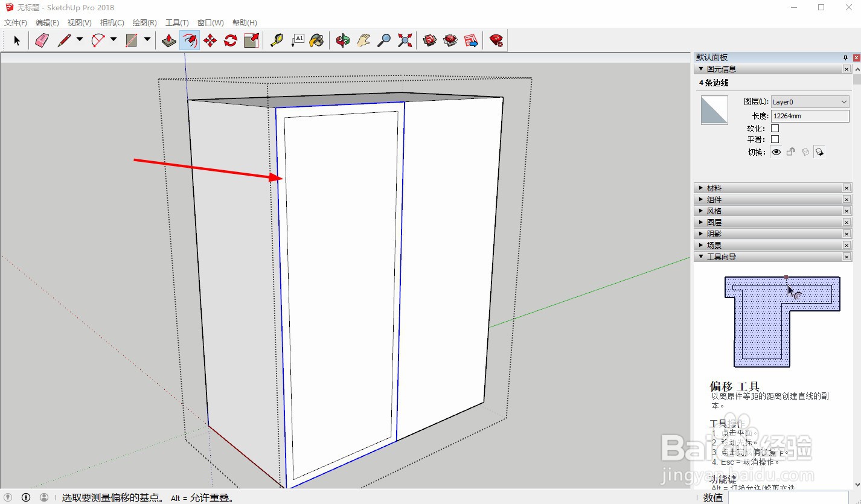Click the Send to LayOut icon

[471, 40]
